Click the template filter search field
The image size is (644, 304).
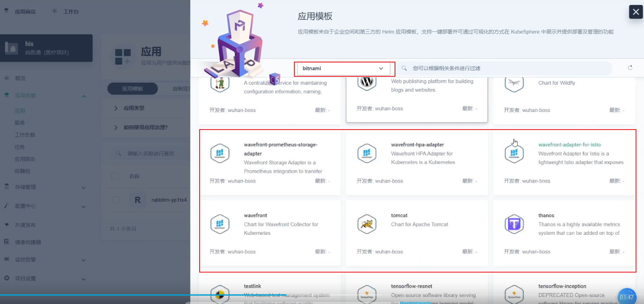(x=505, y=68)
